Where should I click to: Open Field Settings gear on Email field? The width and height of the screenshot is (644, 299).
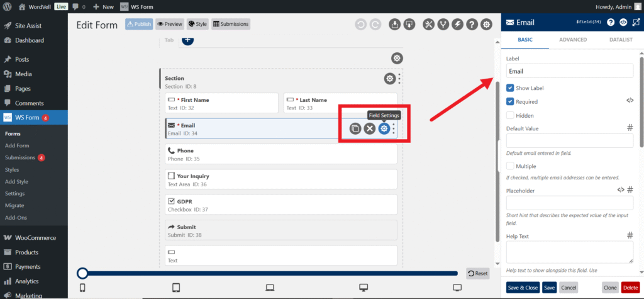pyautogui.click(x=384, y=128)
